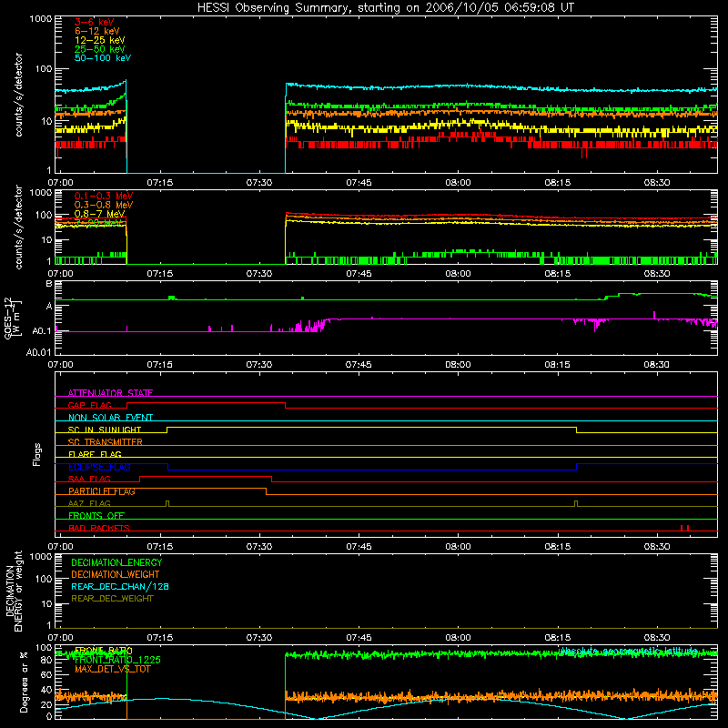Select the PARTICLE_FLAG label
The height and width of the screenshot is (728, 728).
(x=102, y=491)
